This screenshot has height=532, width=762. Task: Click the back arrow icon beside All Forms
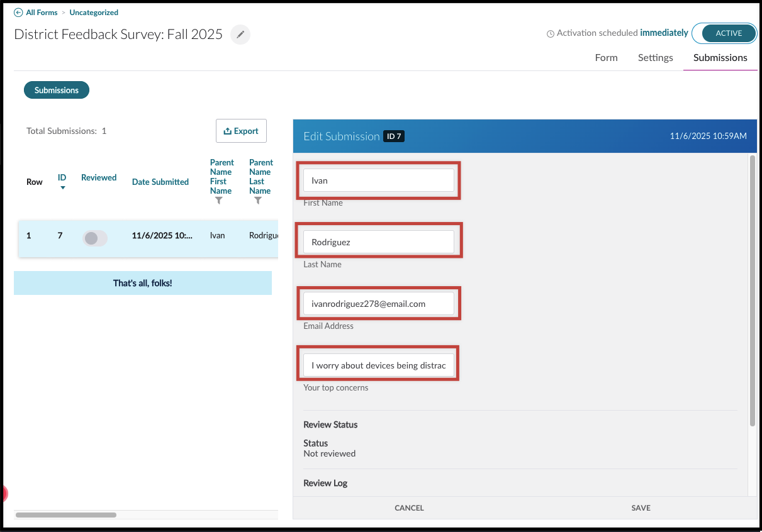point(18,13)
